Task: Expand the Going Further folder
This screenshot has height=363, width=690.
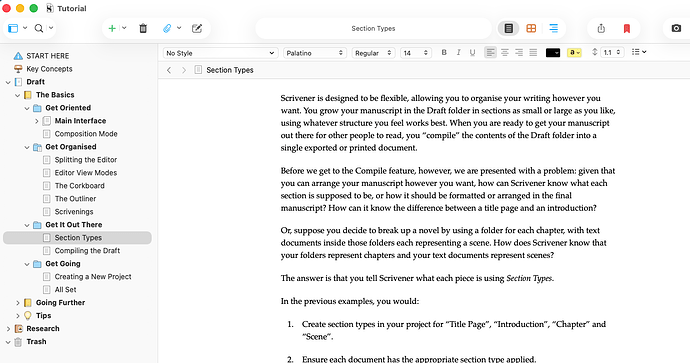Action: (x=18, y=303)
